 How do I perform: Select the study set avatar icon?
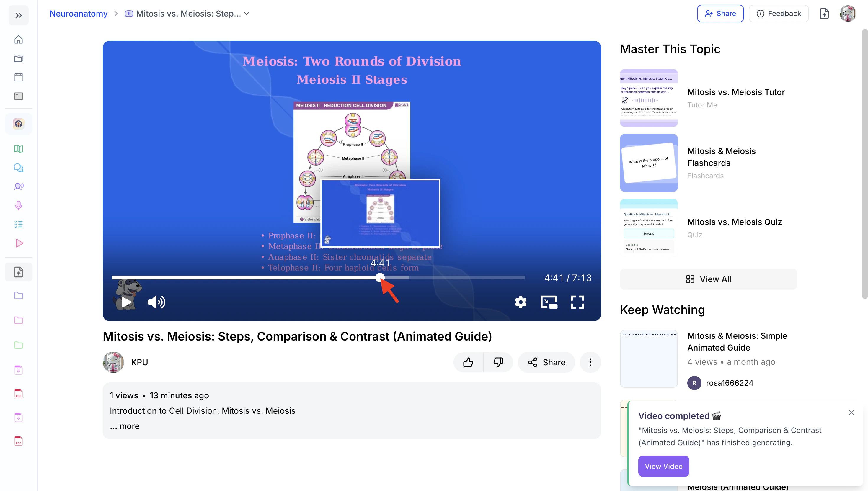(19, 124)
